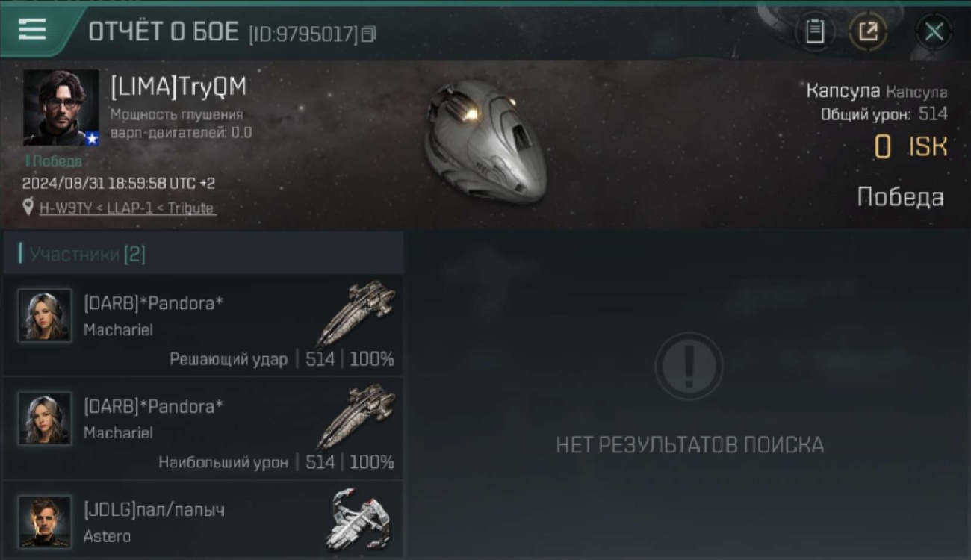
Task: Select the Наибольший урон participant row
Action: pyautogui.click(x=203, y=429)
